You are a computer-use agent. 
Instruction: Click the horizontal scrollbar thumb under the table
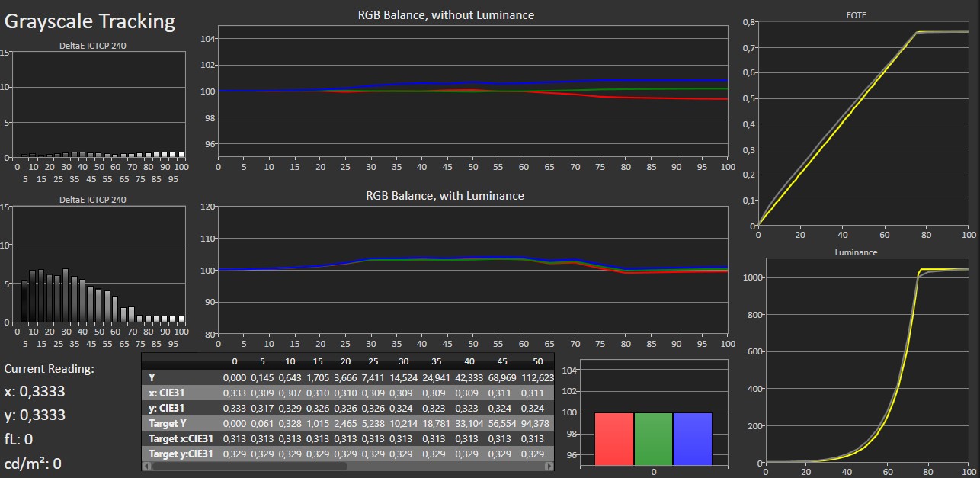(249, 466)
